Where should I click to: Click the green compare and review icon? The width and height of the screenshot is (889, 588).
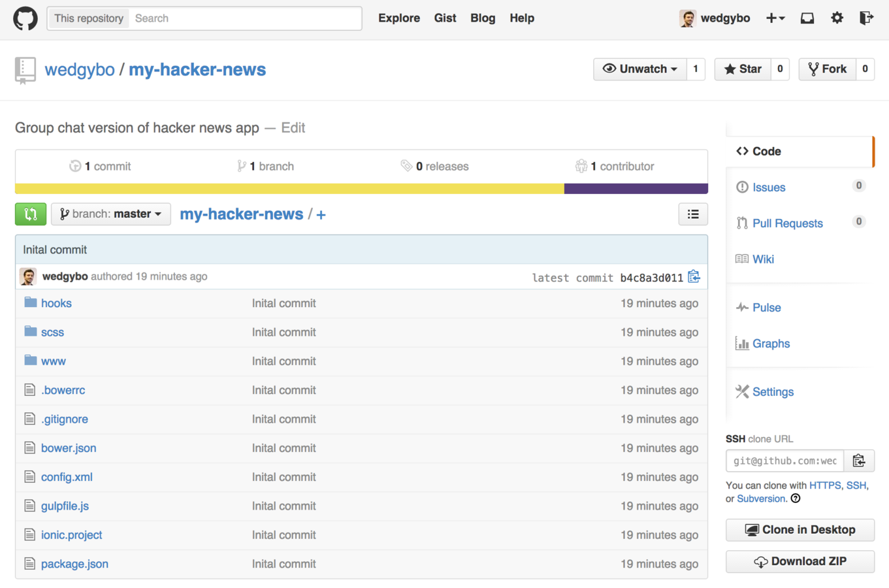[31, 214]
